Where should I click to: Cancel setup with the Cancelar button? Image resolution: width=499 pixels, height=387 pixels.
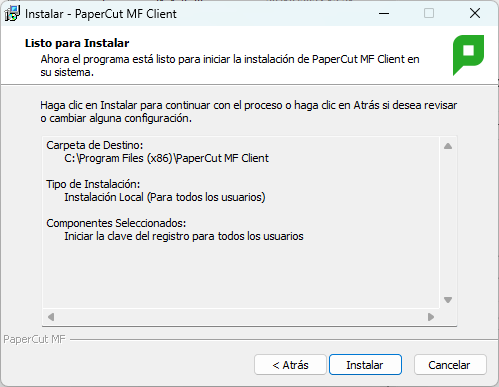[x=450, y=365]
